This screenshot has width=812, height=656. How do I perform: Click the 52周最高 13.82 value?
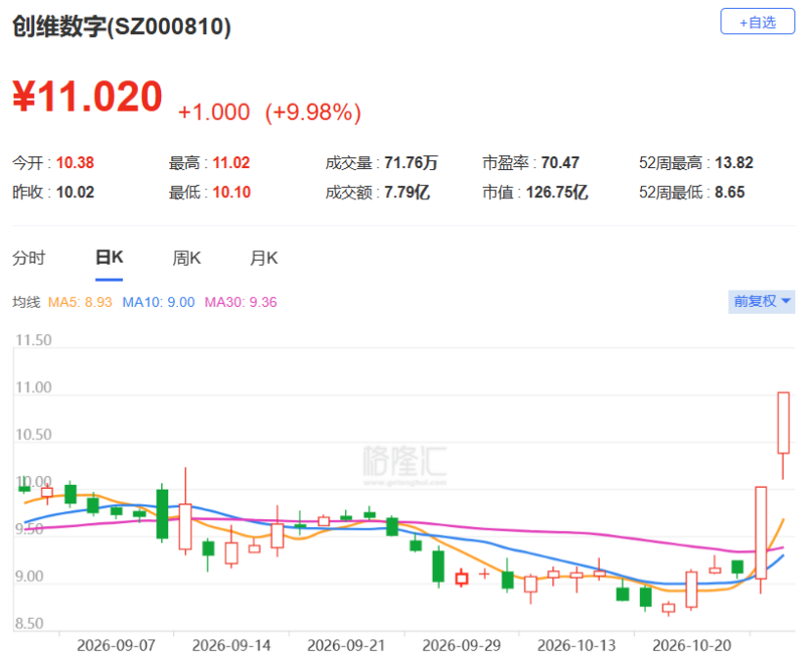coord(734,163)
